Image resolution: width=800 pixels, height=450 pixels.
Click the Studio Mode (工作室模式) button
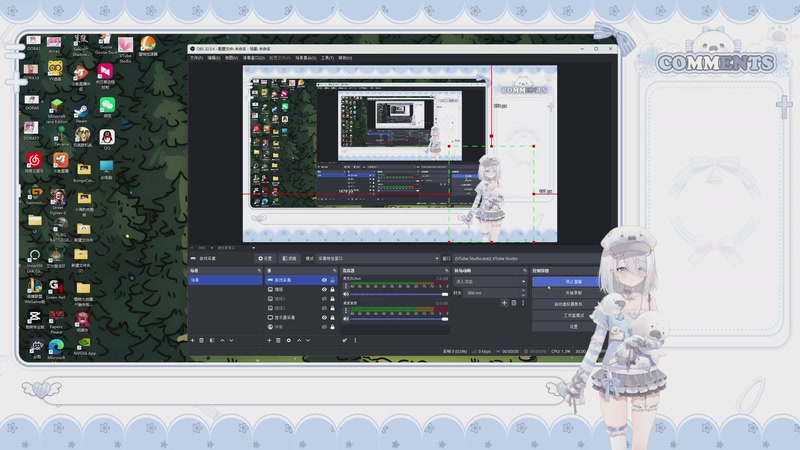565,315
